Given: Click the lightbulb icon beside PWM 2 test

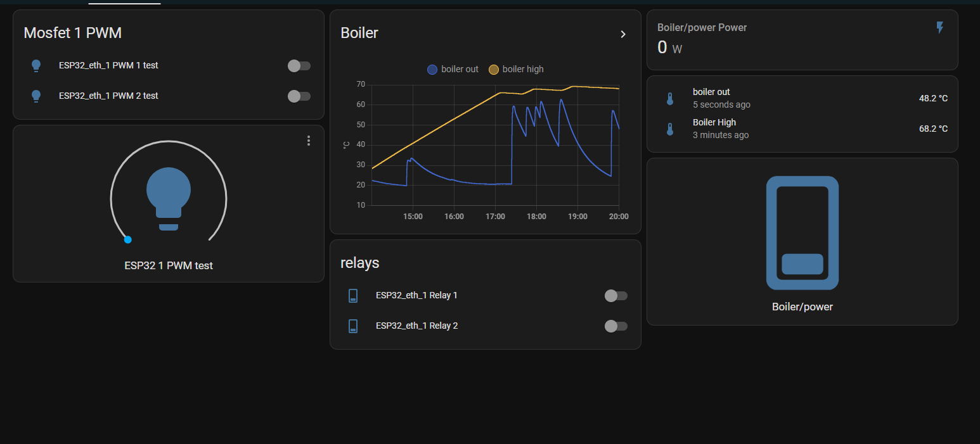Looking at the screenshot, I should pyautogui.click(x=36, y=96).
